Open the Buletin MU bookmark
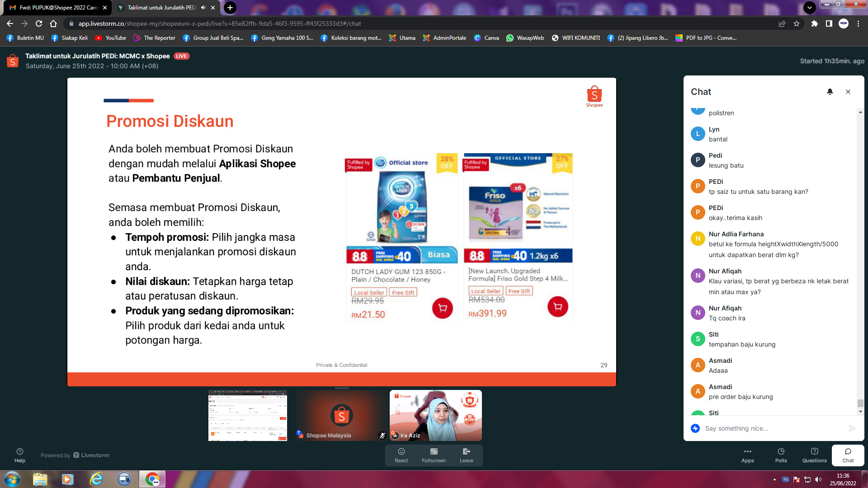The height and width of the screenshot is (488, 868). tap(25, 38)
